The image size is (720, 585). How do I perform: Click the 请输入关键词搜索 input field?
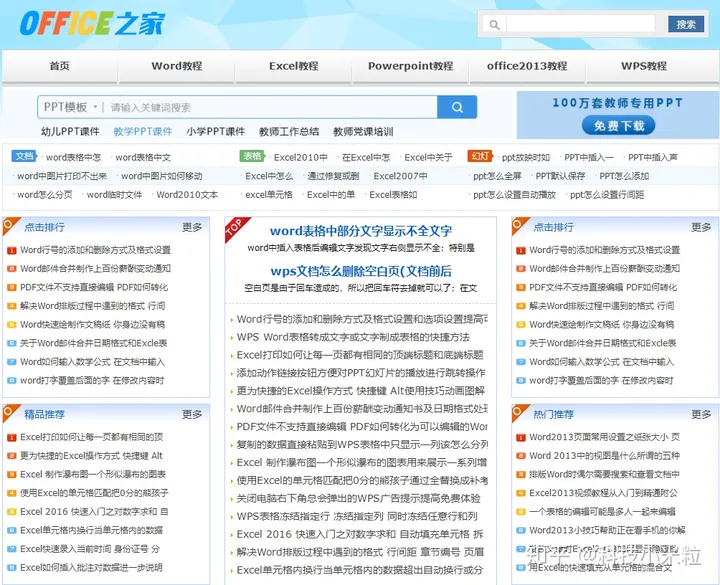(x=271, y=107)
